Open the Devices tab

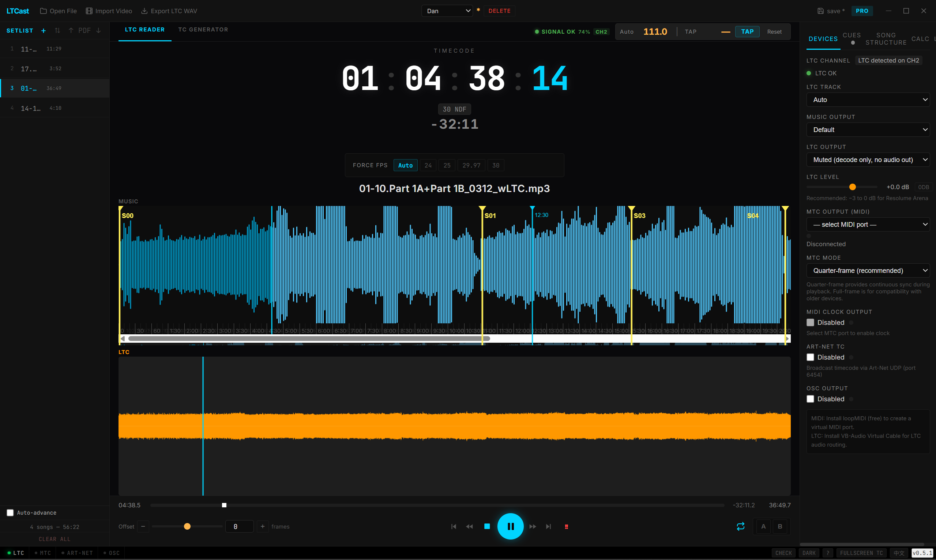[x=823, y=39]
